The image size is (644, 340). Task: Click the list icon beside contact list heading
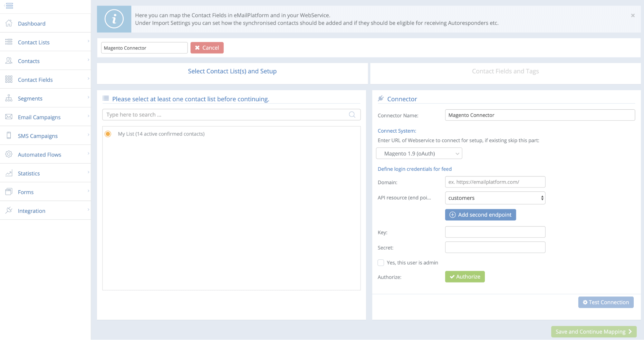[106, 98]
